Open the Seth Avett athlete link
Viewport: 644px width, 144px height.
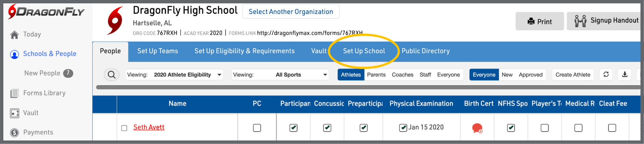149,127
